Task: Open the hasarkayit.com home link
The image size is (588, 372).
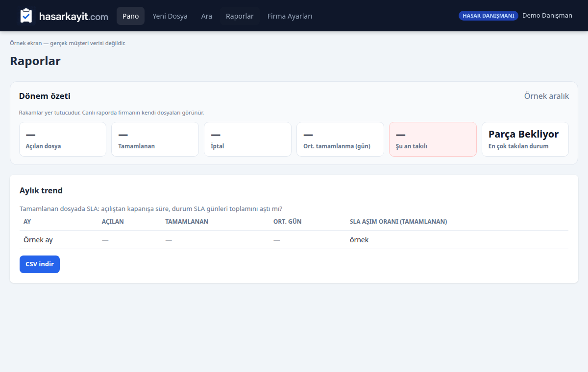Action: coord(64,16)
